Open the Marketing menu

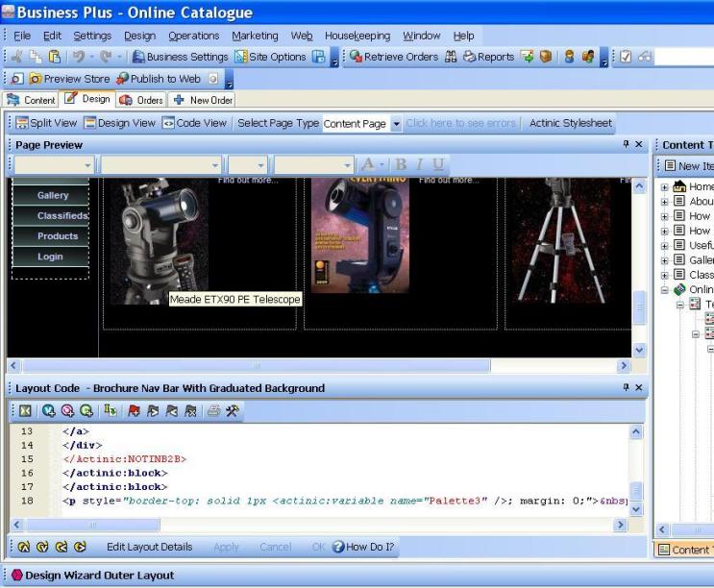tap(255, 36)
